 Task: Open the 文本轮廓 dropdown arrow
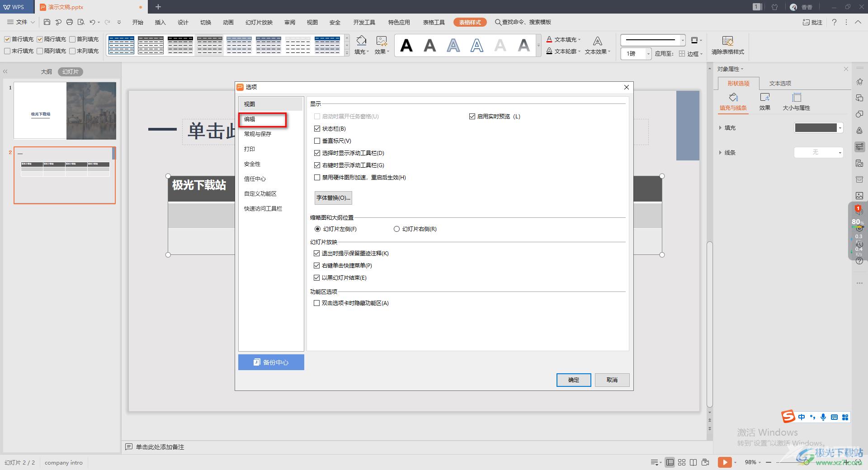click(579, 52)
